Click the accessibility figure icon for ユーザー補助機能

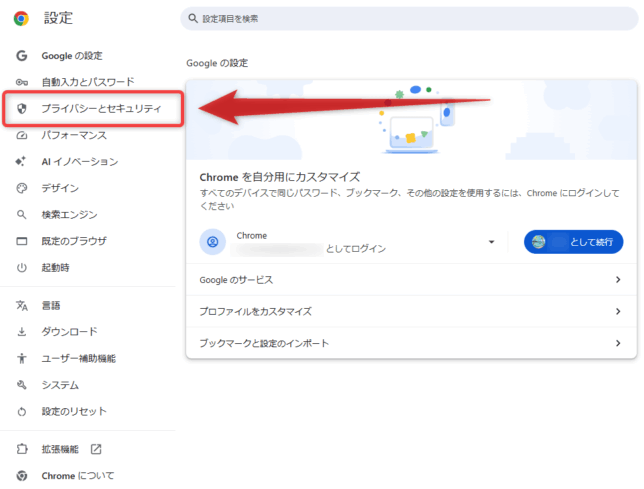[x=22, y=358]
